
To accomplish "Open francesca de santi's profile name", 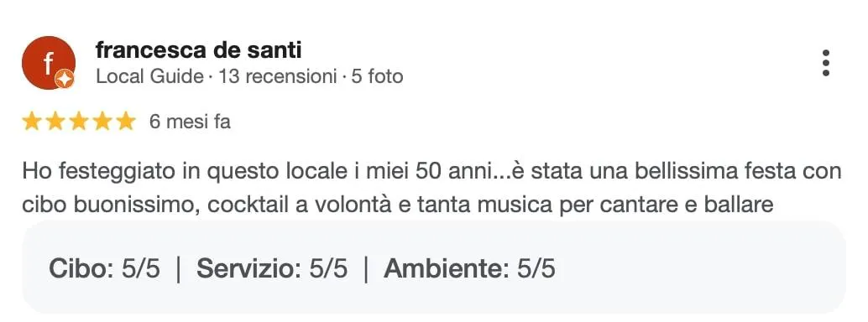I will (x=199, y=49).
